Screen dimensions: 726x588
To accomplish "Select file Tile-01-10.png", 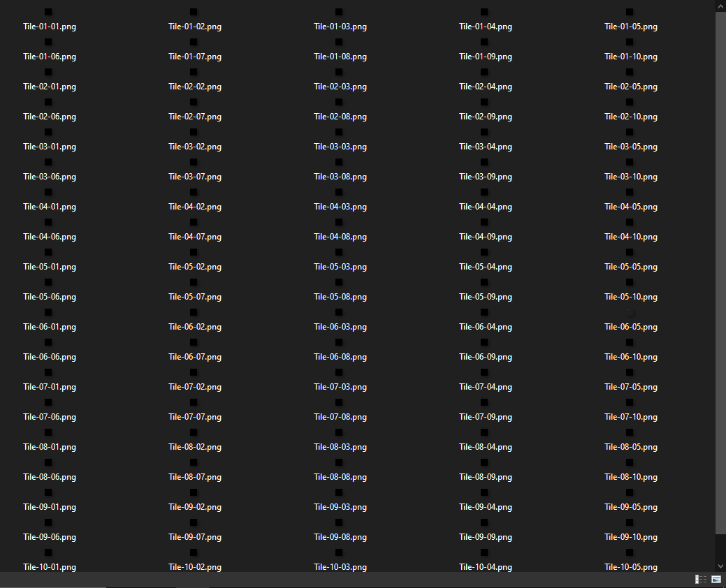I will [631, 57].
